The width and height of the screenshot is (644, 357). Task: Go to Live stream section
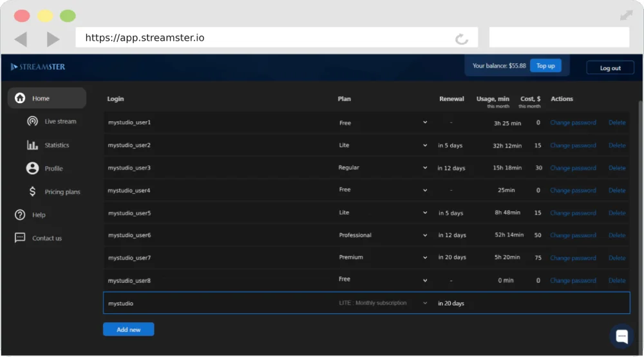point(60,121)
